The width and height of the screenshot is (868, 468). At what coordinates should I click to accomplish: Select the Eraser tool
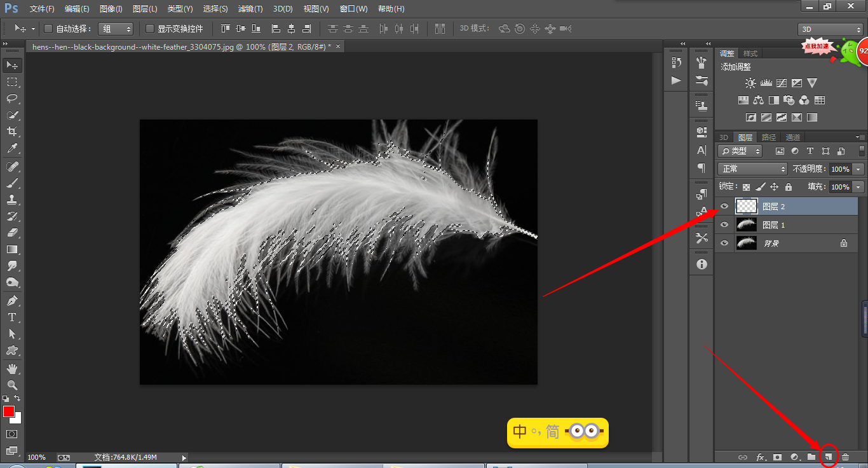pos(12,233)
